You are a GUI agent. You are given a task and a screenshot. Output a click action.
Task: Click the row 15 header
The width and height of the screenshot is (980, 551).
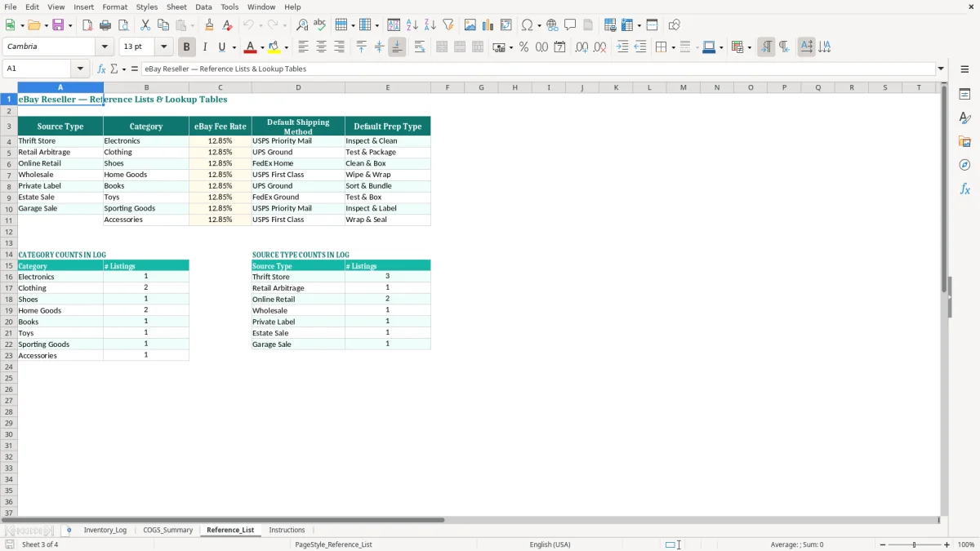point(9,266)
